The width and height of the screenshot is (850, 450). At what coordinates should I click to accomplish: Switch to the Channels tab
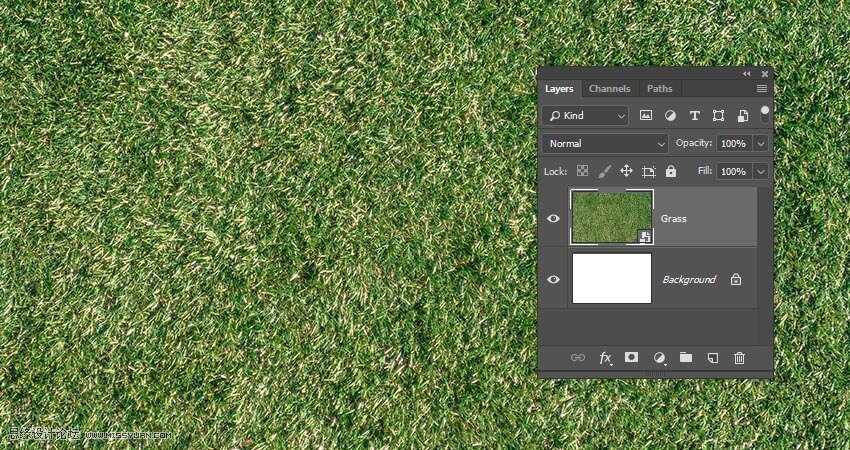(609, 89)
